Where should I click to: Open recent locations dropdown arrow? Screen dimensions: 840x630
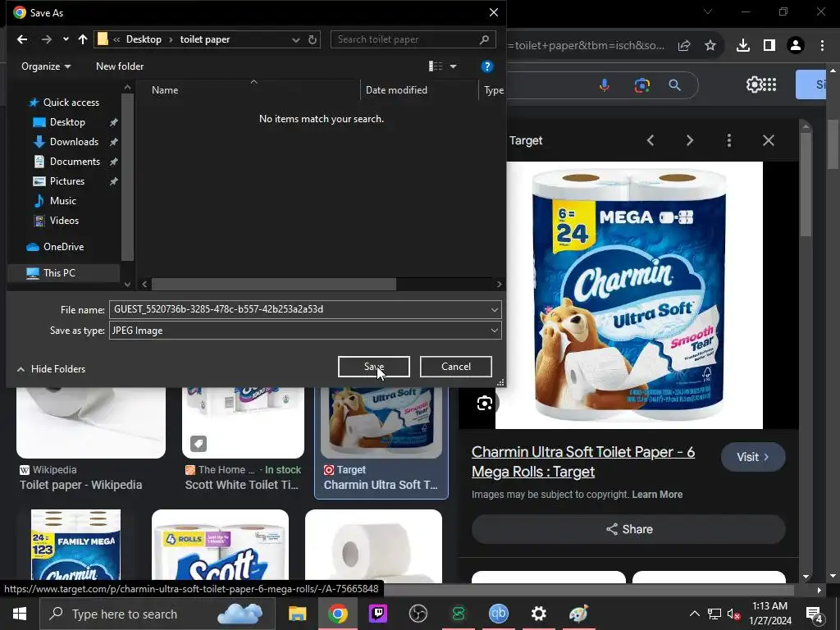[x=66, y=39]
